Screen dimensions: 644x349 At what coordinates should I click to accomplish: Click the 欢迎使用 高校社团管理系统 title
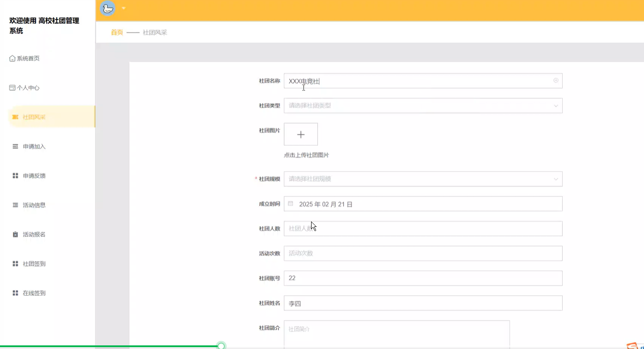[44, 26]
